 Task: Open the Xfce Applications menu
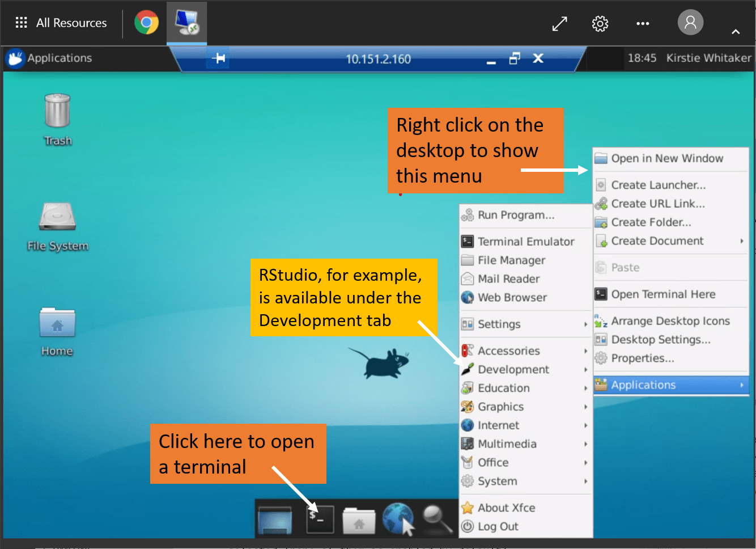[49, 58]
